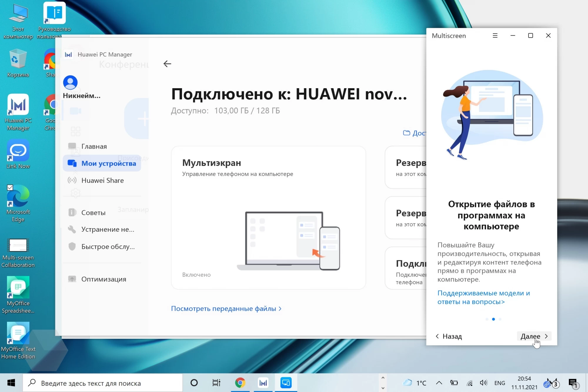This screenshot has height=392, width=588.
Task: Click the battery tray icon
Action: point(454,383)
